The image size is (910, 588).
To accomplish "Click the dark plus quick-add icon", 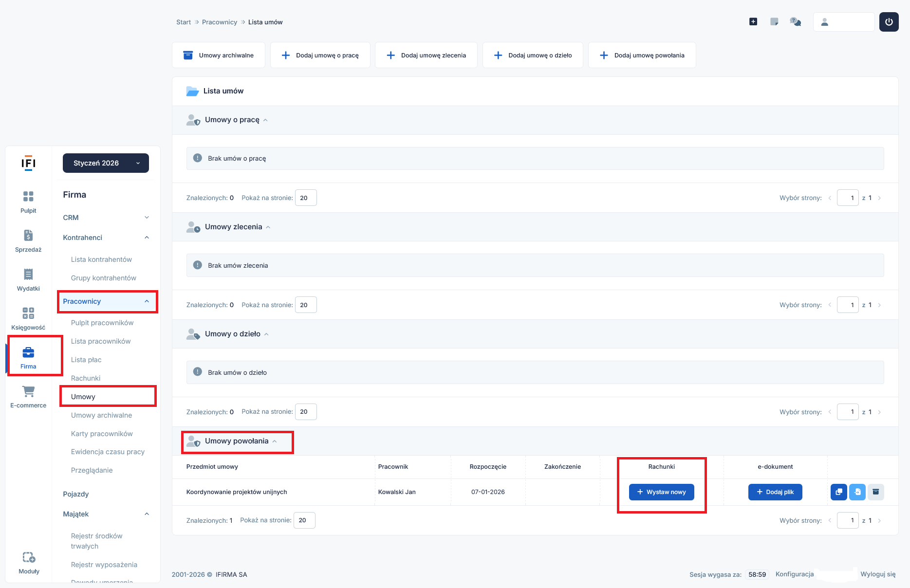I will (x=753, y=22).
